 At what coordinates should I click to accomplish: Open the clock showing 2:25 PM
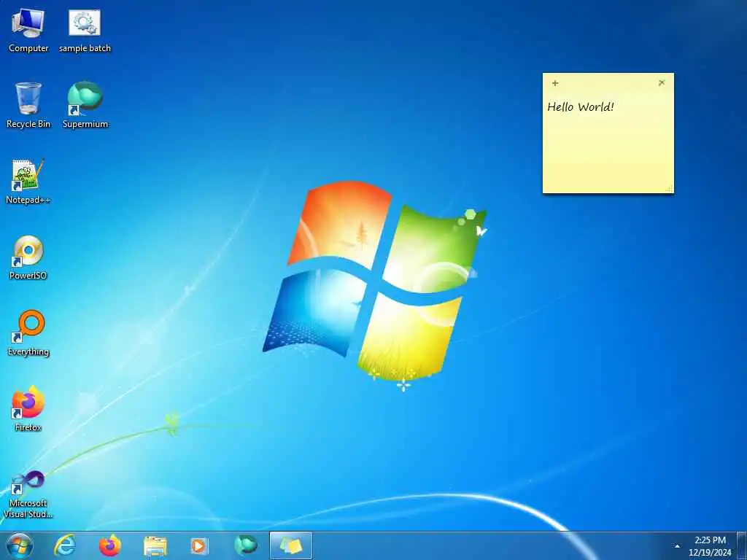point(710,540)
